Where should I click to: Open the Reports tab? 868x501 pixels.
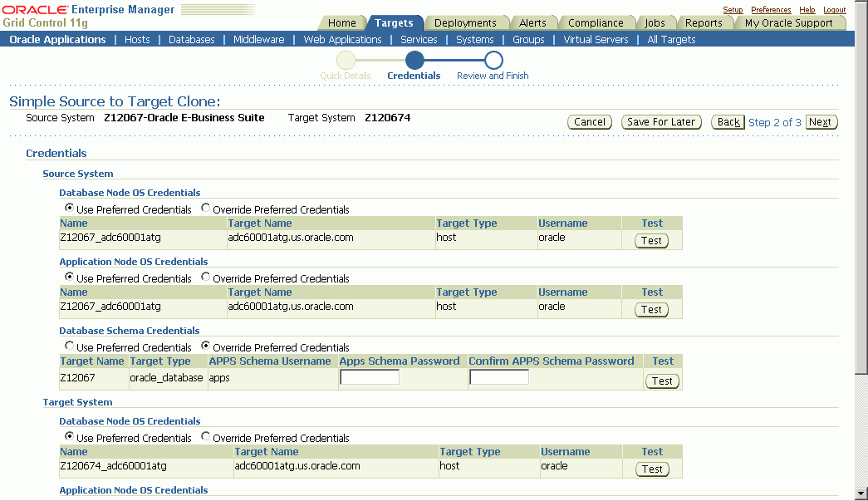(704, 22)
